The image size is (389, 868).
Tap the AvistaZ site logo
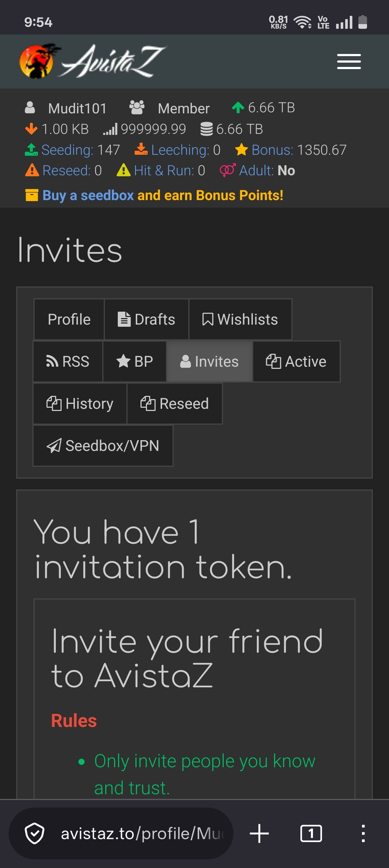click(92, 62)
